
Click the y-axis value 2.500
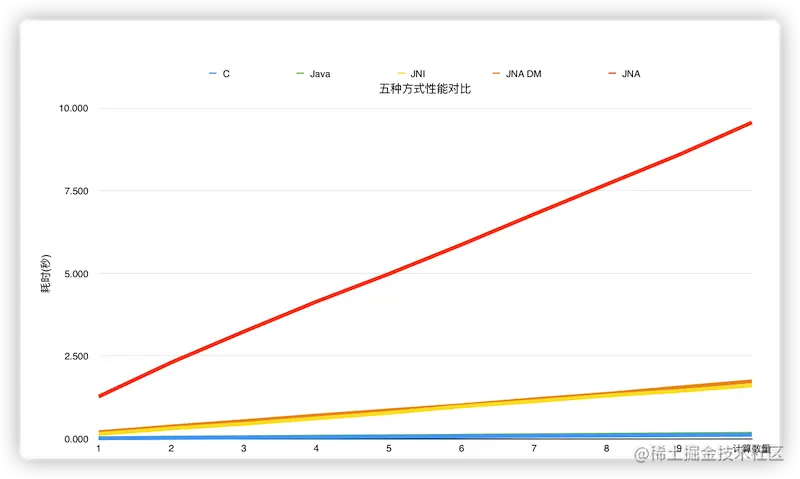[x=77, y=357]
